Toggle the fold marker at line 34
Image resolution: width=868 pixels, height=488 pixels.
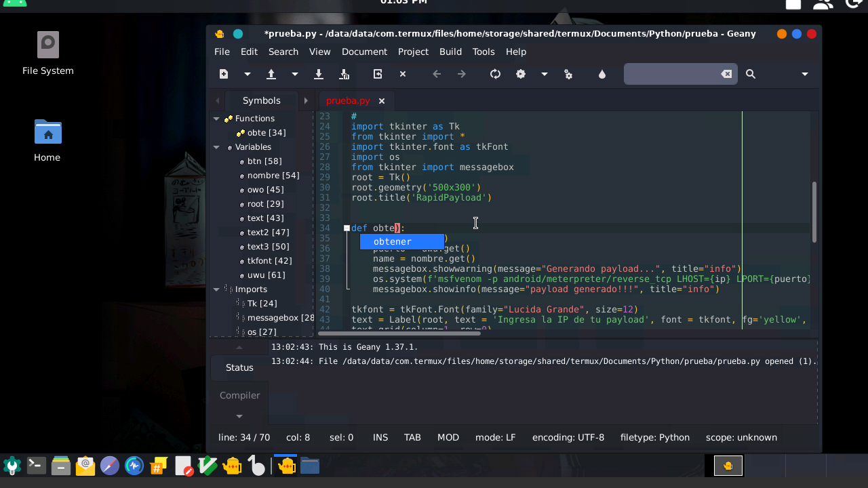pos(347,228)
